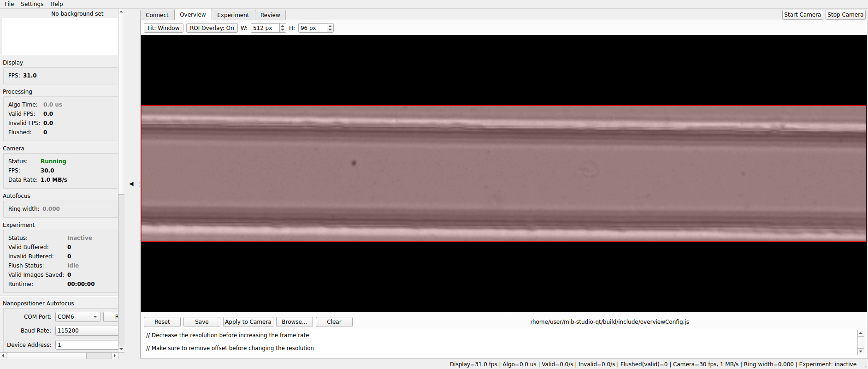Screen dimensions: 868x369
Task: Click the Display FPS 31.0 value
Action: coord(30,76)
